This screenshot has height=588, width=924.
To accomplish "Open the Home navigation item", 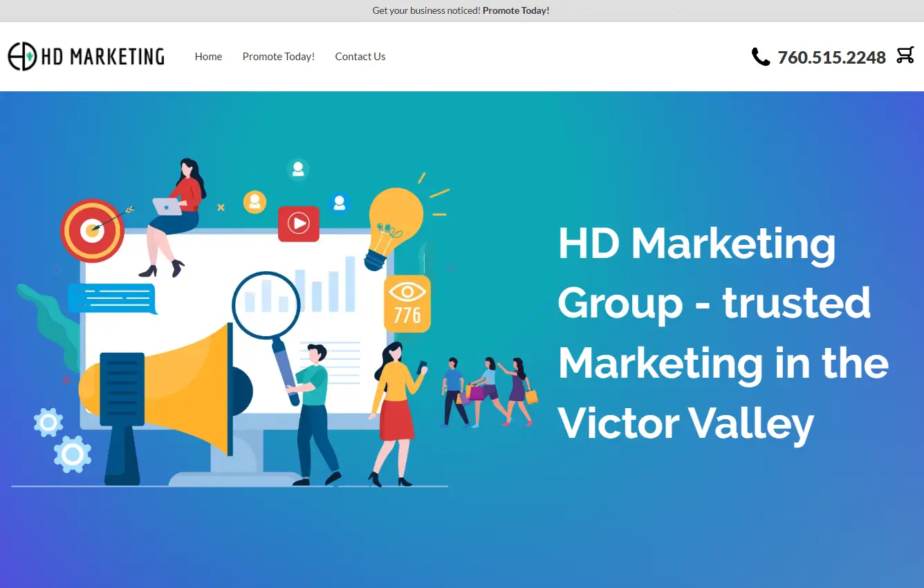I will tap(208, 56).
